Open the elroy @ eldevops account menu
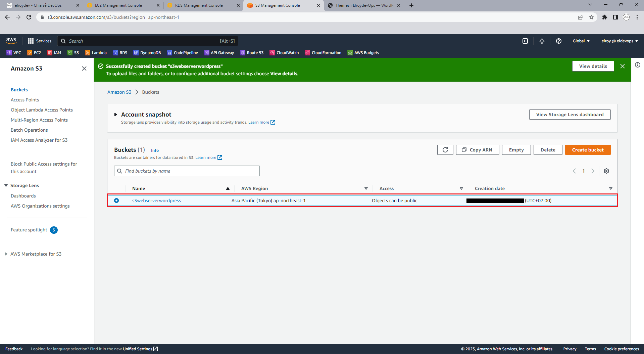Image resolution: width=644 pixels, height=354 pixels. pos(620,41)
